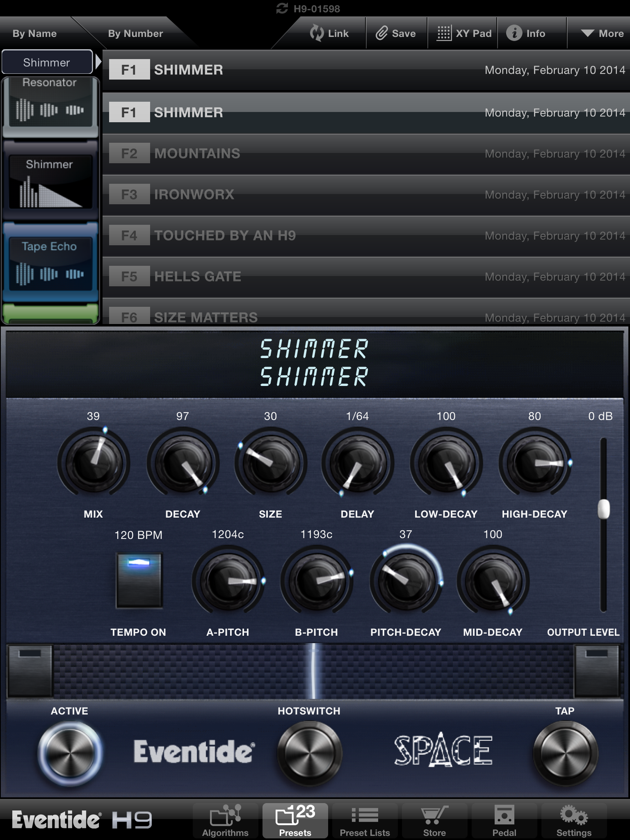Click the left ribbon end button
This screenshot has height=840, width=630.
30,671
